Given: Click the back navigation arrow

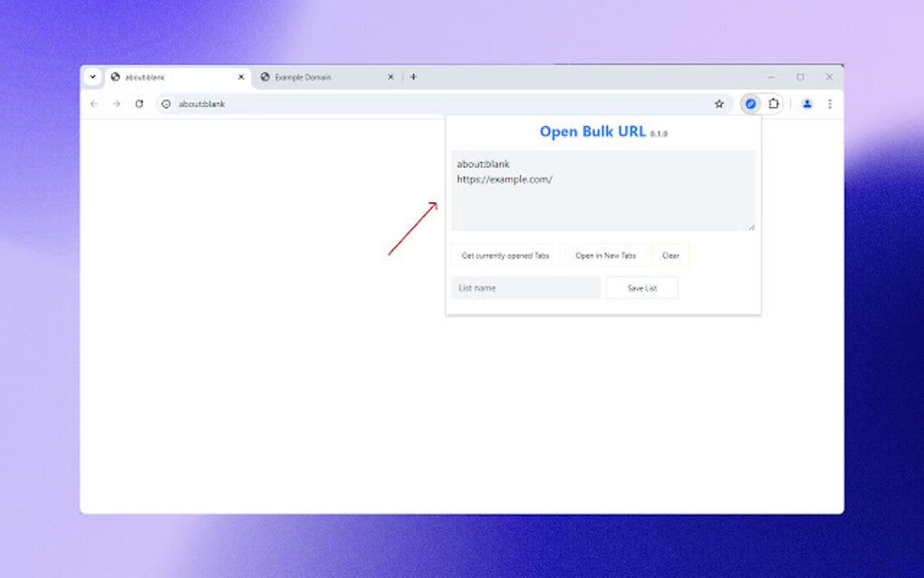Looking at the screenshot, I should tap(94, 103).
